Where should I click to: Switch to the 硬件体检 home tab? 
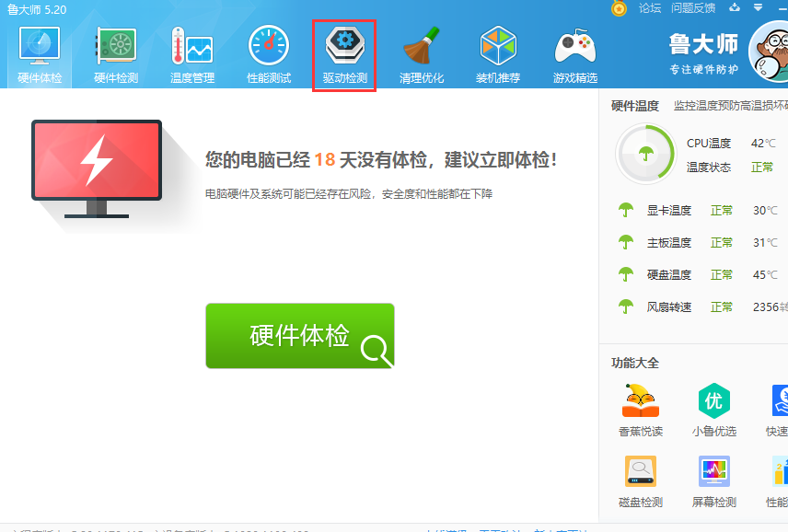point(40,54)
